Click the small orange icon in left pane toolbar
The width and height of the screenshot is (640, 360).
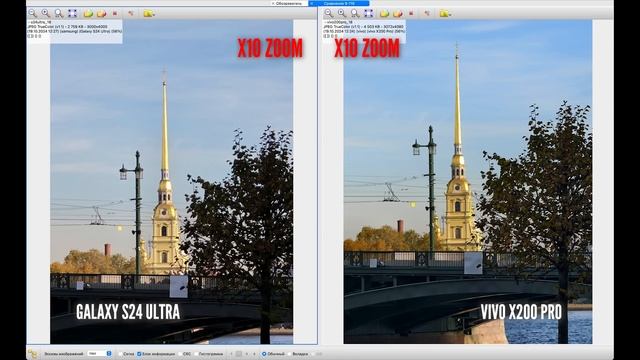(131, 13)
